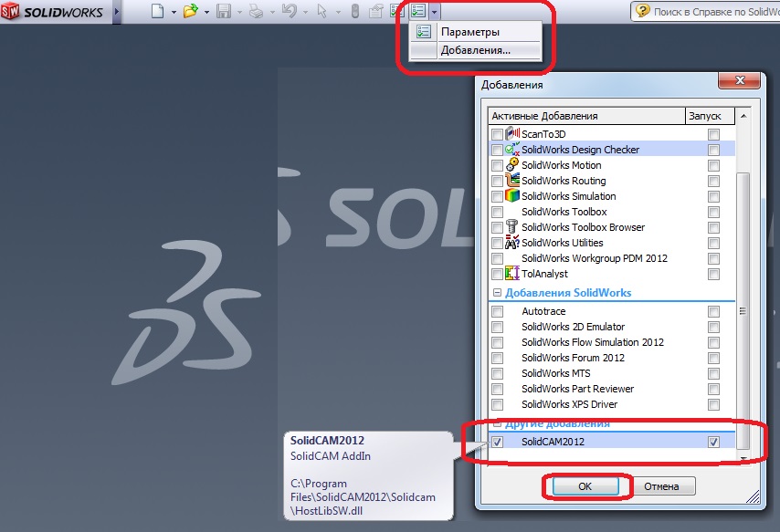Click the SolidWorks Routing icon
The image size is (780, 532).
[512, 180]
